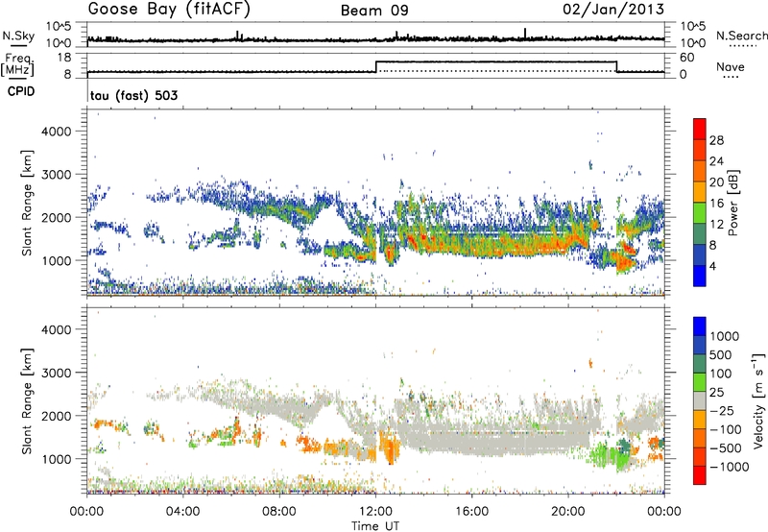Click the "Nave" legend label
This screenshot has width=768, height=532.
pyautogui.click(x=731, y=67)
